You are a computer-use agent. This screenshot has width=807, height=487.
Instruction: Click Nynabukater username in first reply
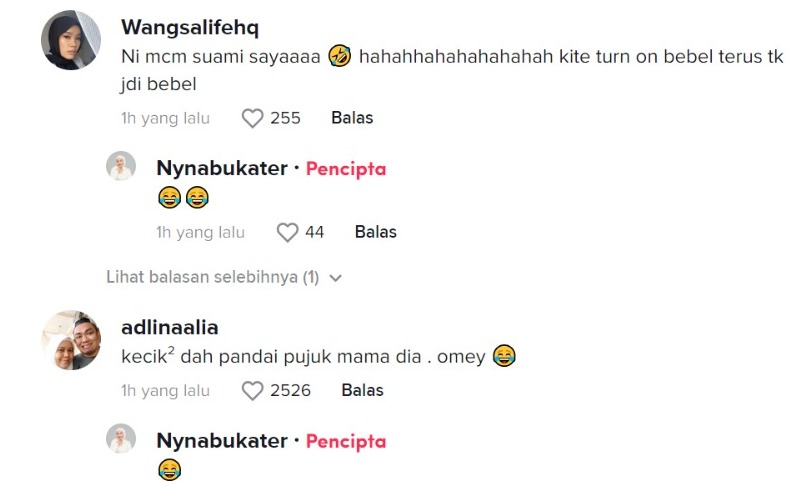[222, 168]
